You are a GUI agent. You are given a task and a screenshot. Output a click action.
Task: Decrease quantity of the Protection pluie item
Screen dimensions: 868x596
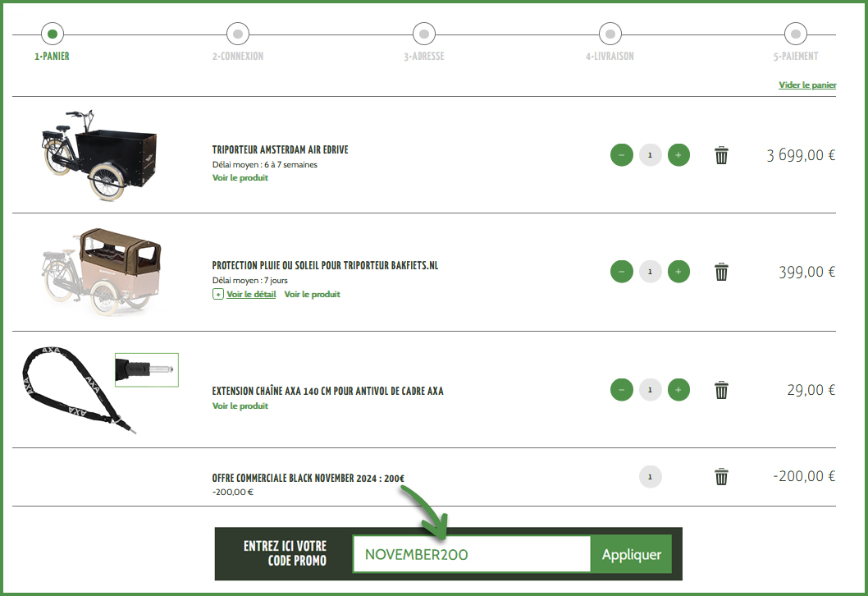pos(621,271)
